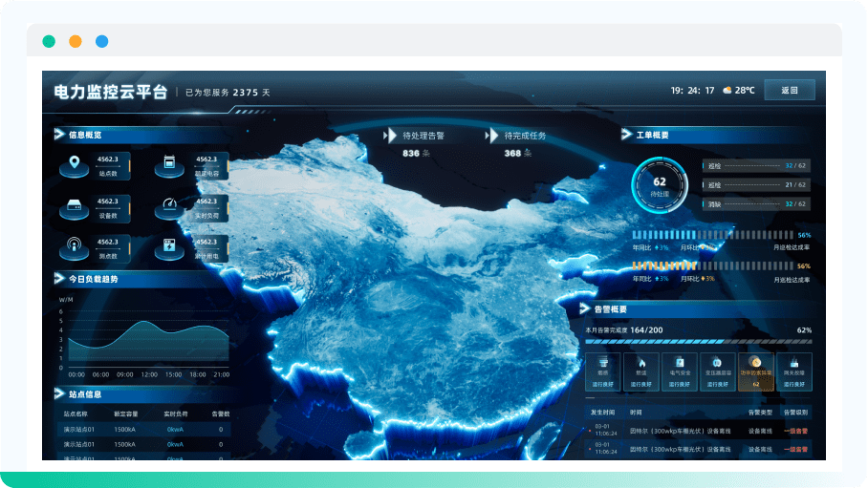
Task: Select the flame icon alarm card
Action: 641,371
